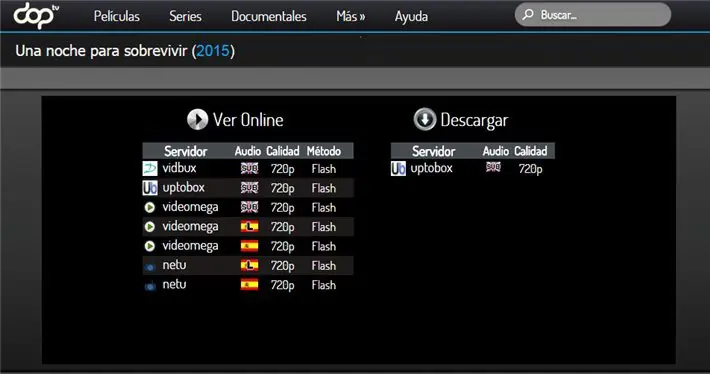Click the last netu server icon
The height and width of the screenshot is (374, 710).
click(x=150, y=286)
